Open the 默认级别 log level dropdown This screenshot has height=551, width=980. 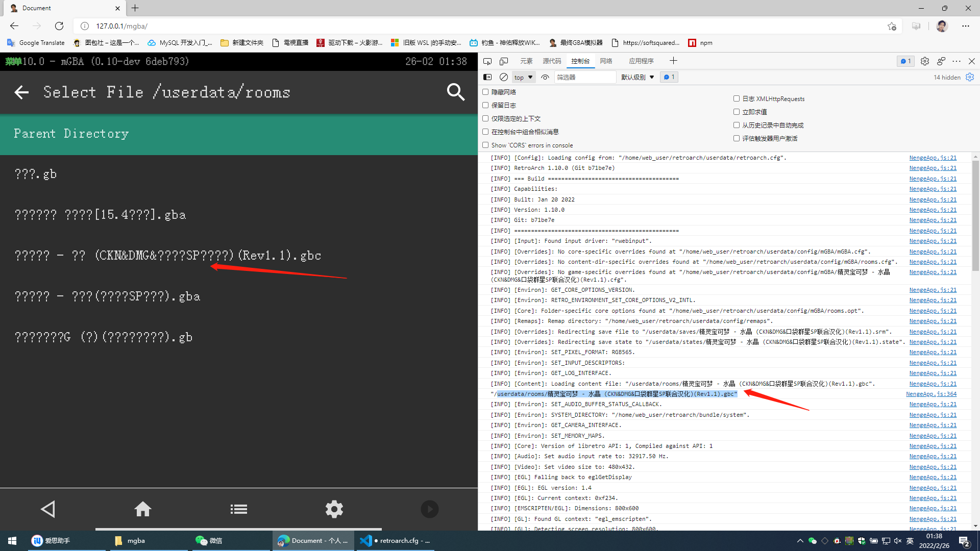(x=637, y=77)
